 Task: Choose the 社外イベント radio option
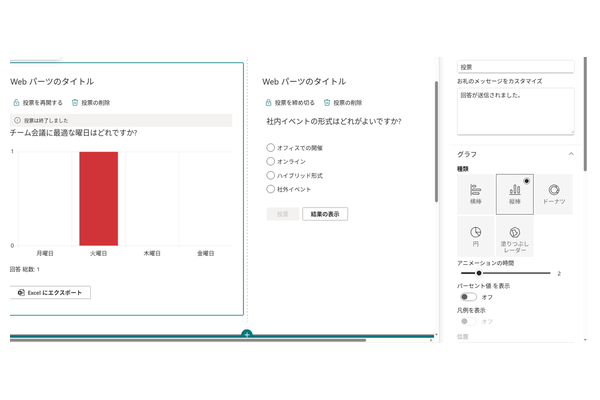tap(271, 189)
